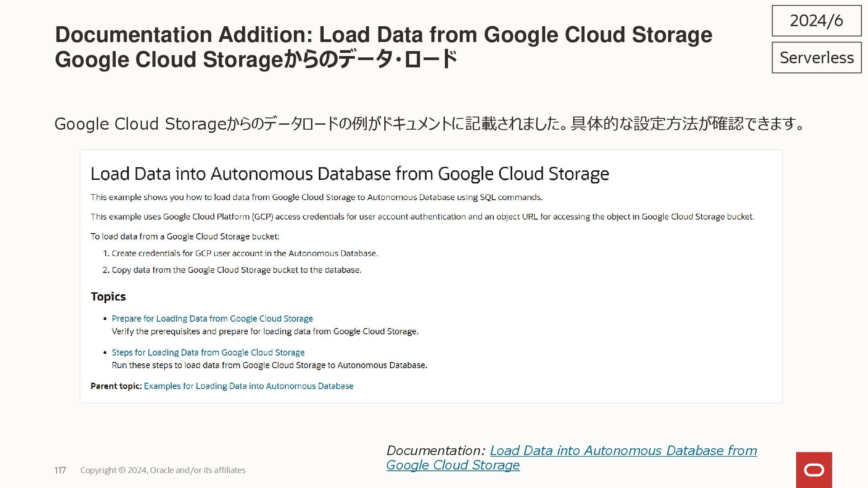Click step 1 'Create credentials for GCP user account'
868x488 pixels.
click(245, 253)
